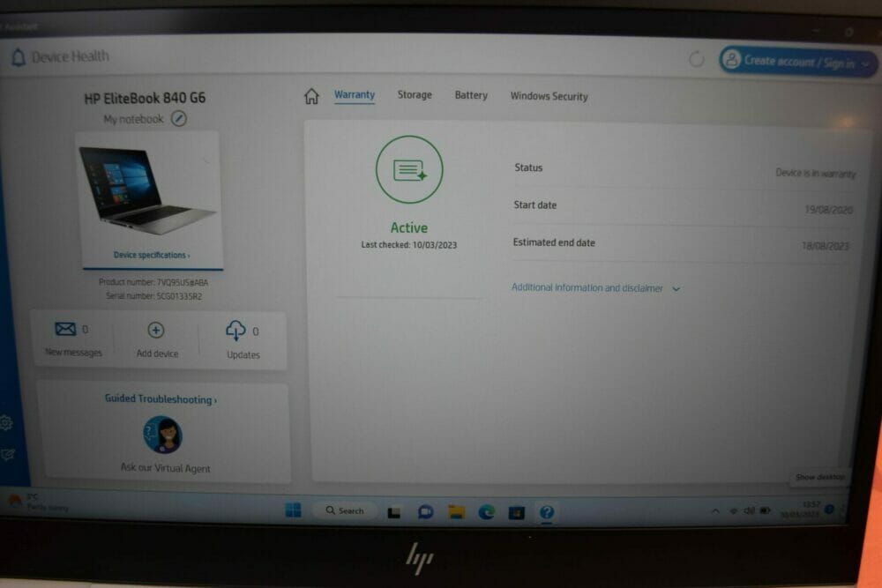Screen dimensions: 882x588
Task: Switch to the Battery tab
Action: pos(471,95)
